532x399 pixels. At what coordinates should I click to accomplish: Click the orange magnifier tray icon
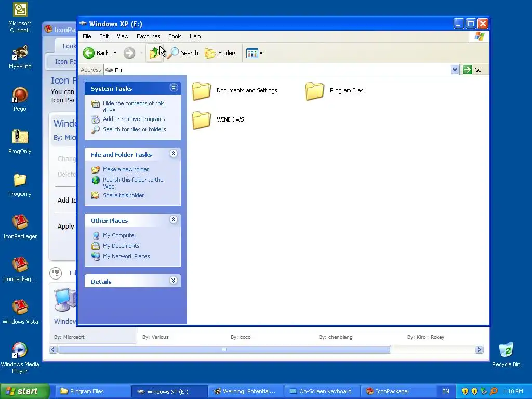tap(494, 391)
